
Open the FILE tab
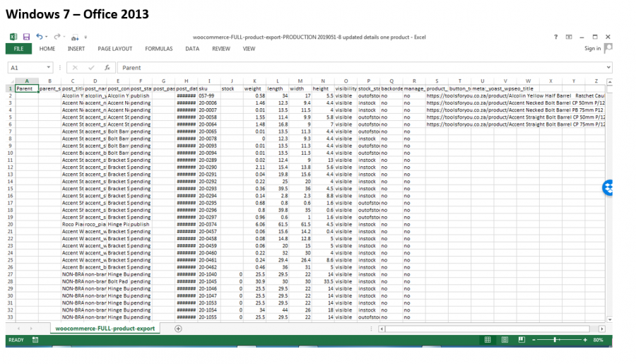(x=18, y=49)
